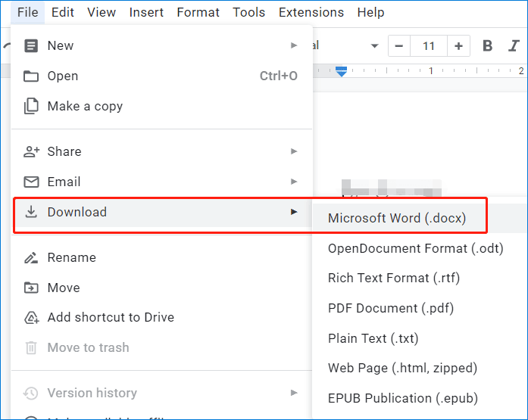
Task: Click the Move to trash bin icon
Action: click(31, 347)
